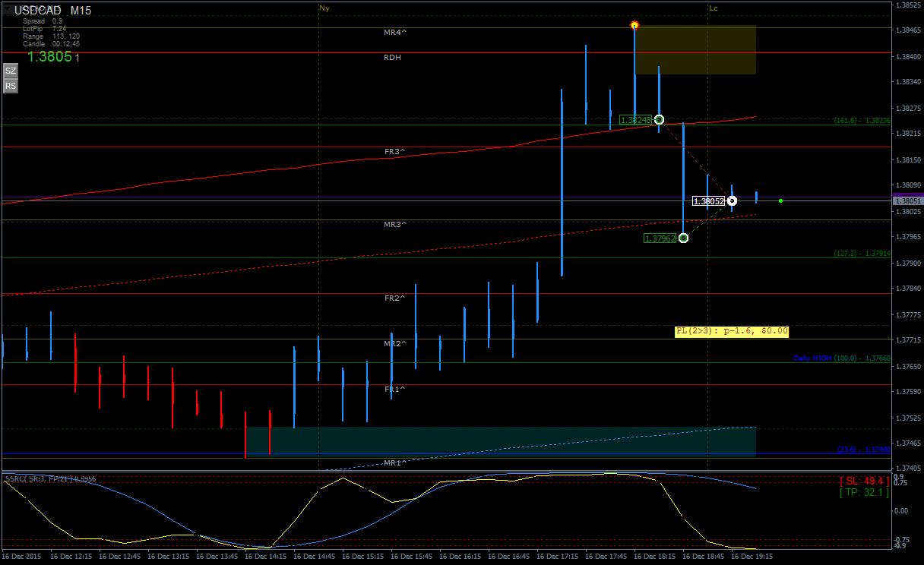The height and width of the screenshot is (565, 924).
Task: Click the Range 113, 120 info line
Action: point(51,36)
